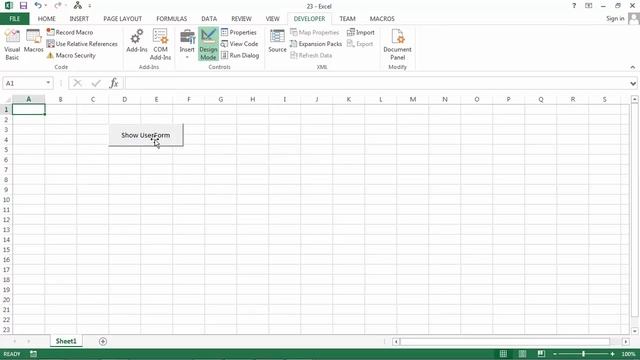Open COM Add-Ins dialog
This screenshot has height=360, width=640.
coord(160,45)
